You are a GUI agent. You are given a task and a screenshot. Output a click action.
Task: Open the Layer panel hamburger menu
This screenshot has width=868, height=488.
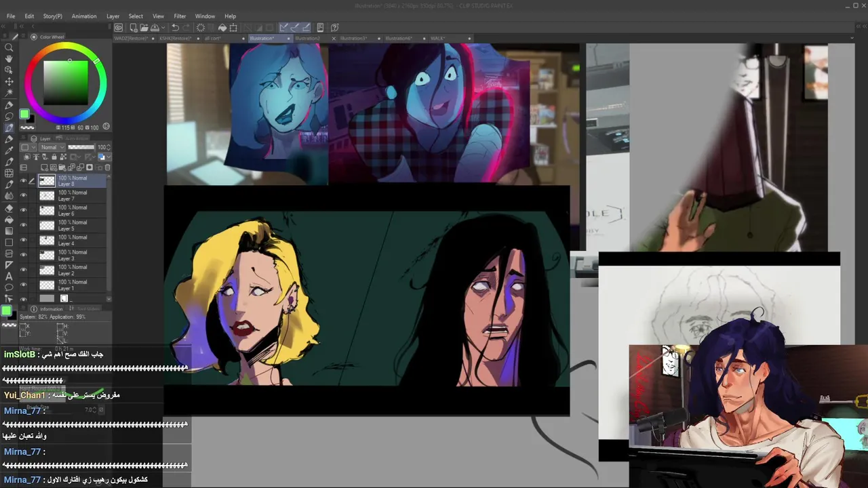[23, 138]
